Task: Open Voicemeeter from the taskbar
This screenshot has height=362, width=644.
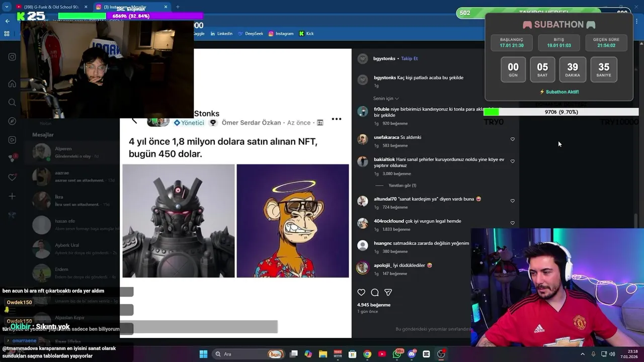Action: 338,354
